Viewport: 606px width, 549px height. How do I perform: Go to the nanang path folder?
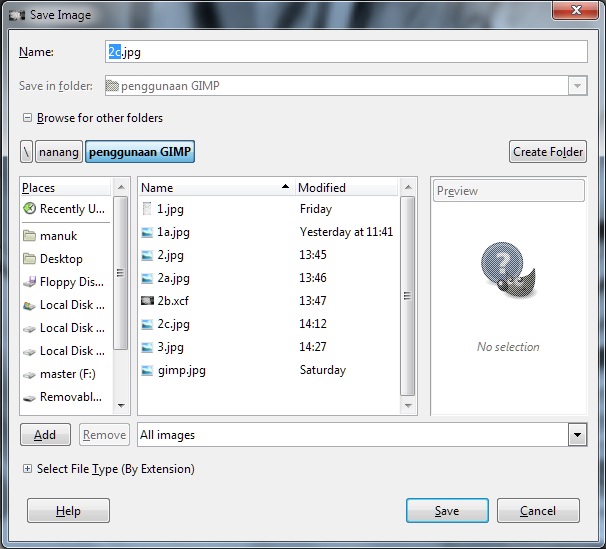(x=59, y=152)
